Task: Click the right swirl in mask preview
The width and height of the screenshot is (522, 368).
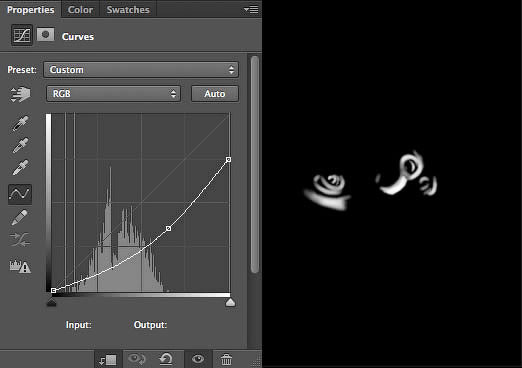Action: pos(406,173)
